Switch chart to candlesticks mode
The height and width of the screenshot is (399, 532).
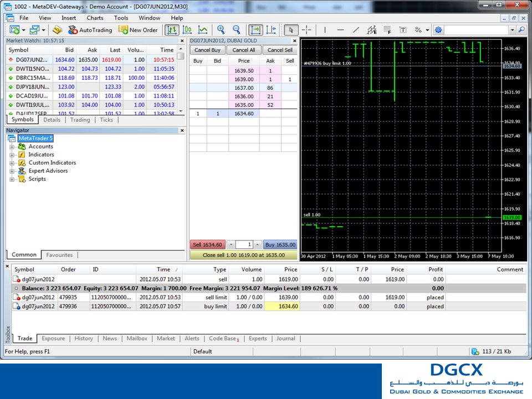[x=187, y=30]
